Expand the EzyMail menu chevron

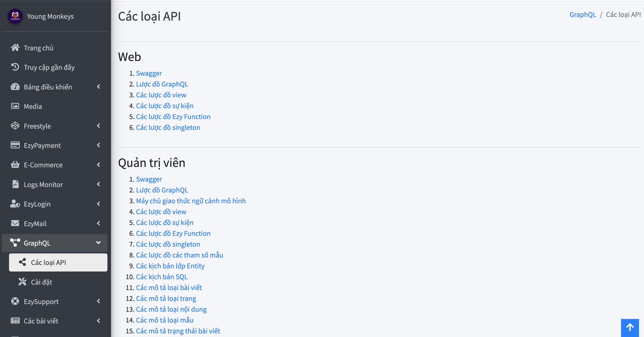98,223
